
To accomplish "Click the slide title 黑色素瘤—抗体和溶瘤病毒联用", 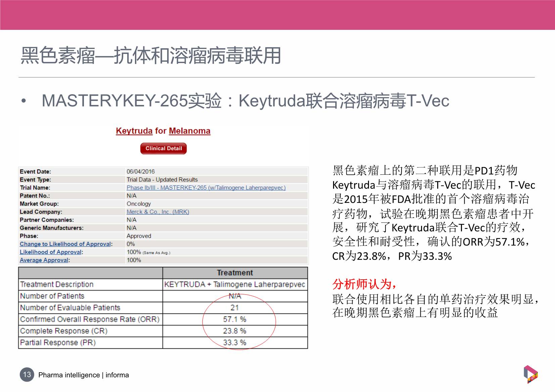I will [151, 55].
